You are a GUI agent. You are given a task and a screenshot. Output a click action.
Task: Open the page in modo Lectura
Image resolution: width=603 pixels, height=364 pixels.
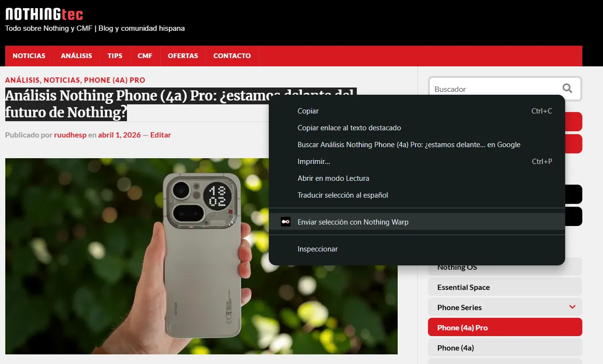333,178
